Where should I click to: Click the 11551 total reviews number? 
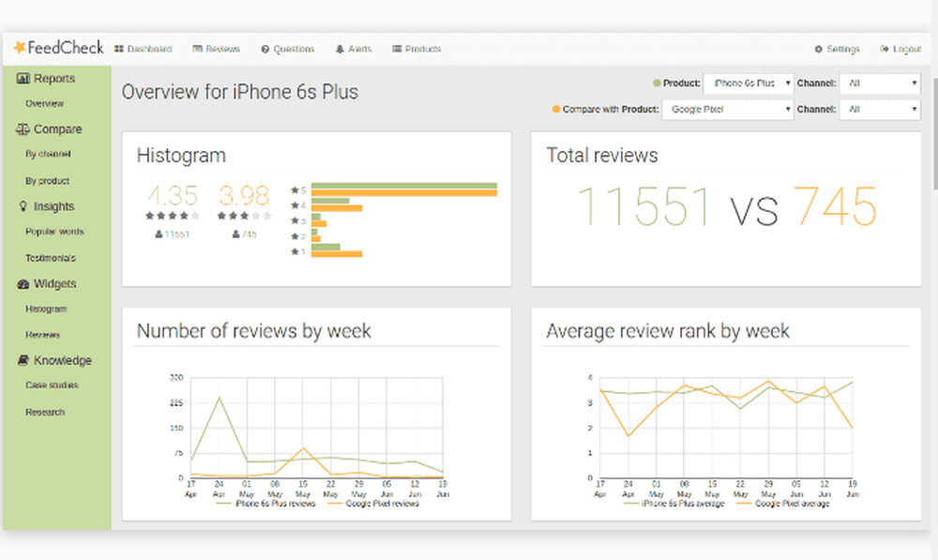[643, 206]
